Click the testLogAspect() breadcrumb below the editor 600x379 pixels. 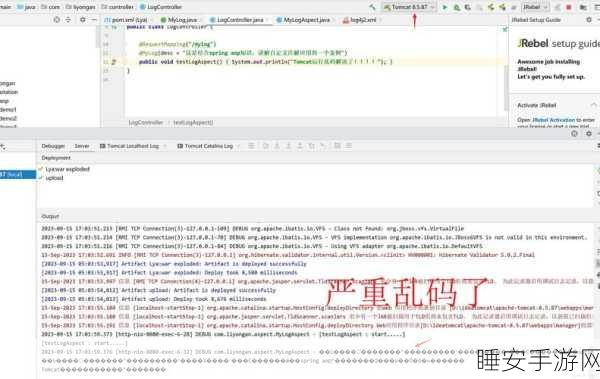coord(193,123)
